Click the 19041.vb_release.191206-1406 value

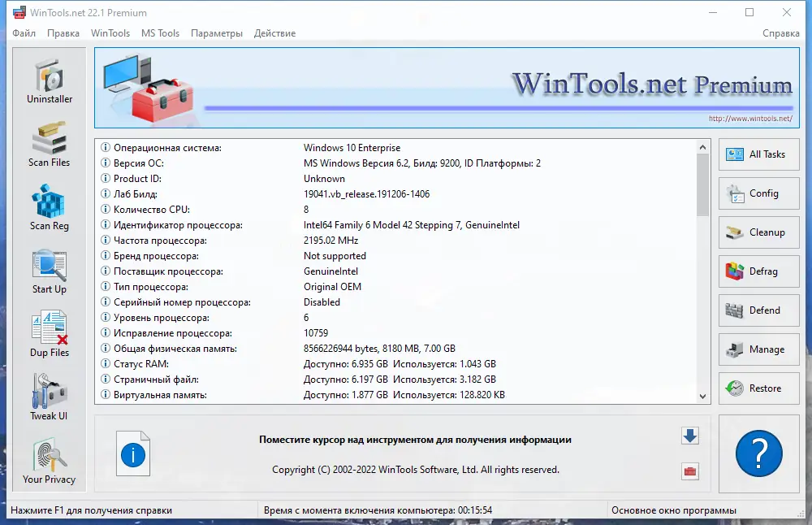point(367,194)
